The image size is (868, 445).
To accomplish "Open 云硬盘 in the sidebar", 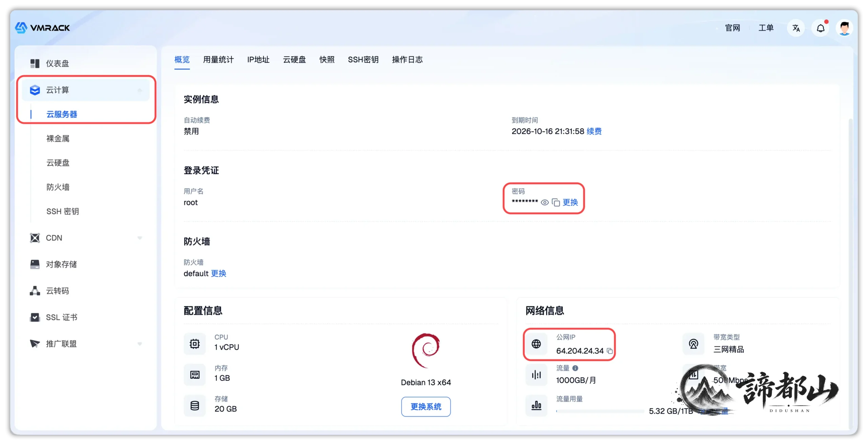I will pyautogui.click(x=58, y=163).
